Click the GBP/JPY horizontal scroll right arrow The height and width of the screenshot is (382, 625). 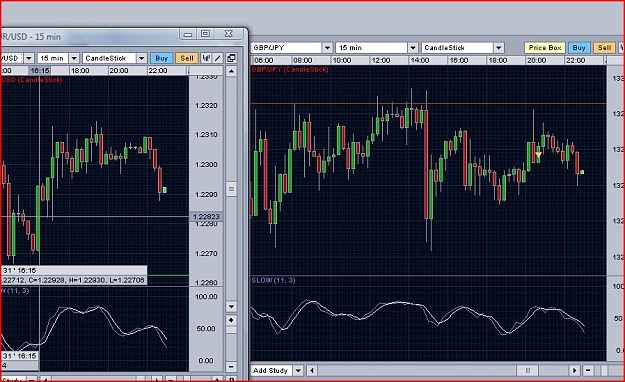tap(574, 370)
